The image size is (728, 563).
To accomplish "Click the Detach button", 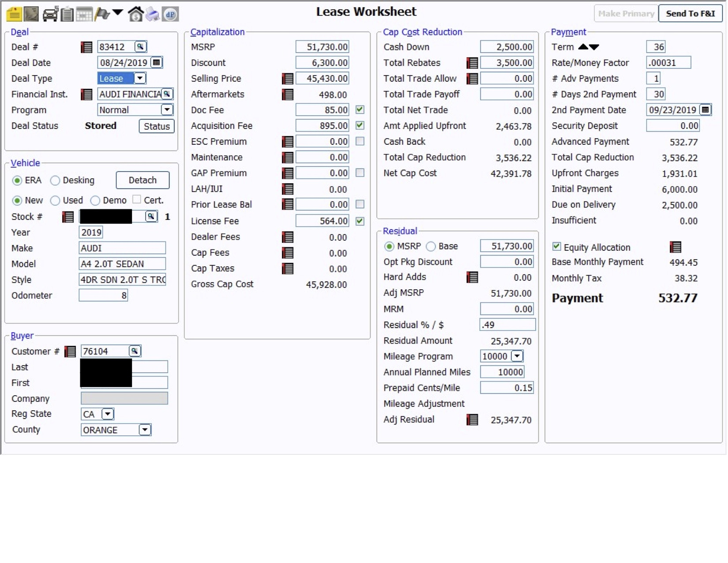I will click(143, 180).
